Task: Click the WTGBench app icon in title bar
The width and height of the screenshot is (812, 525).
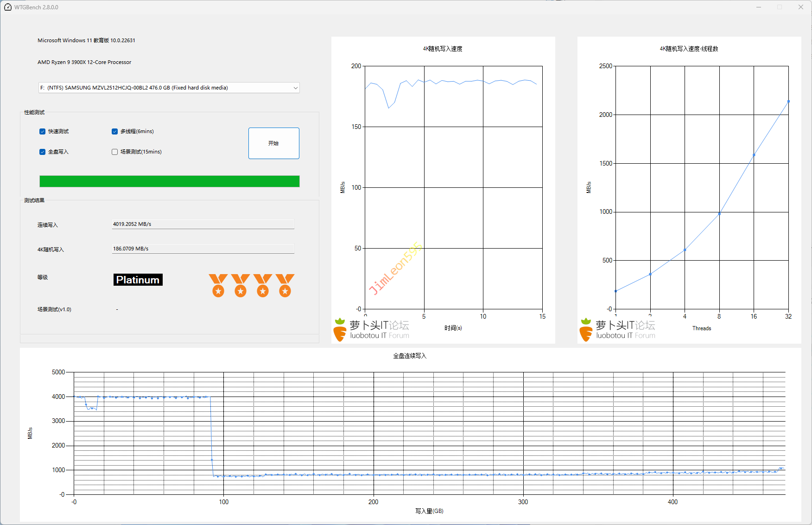Action: (x=7, y=7)
